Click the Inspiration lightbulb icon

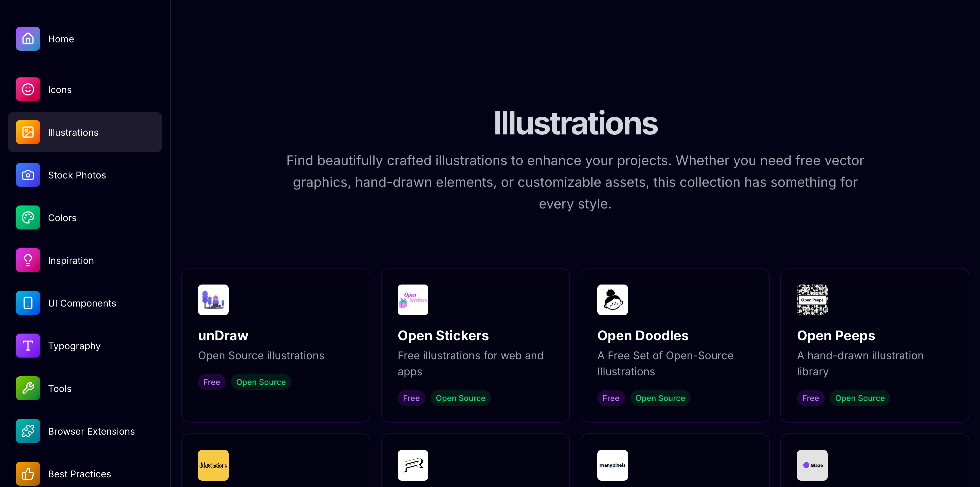tap(28, 260)
